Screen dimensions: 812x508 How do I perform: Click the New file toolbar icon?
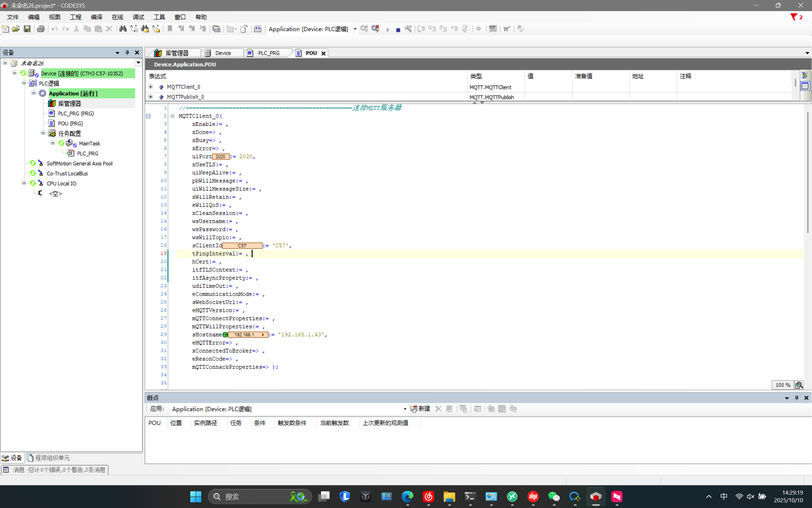point(5,29)
